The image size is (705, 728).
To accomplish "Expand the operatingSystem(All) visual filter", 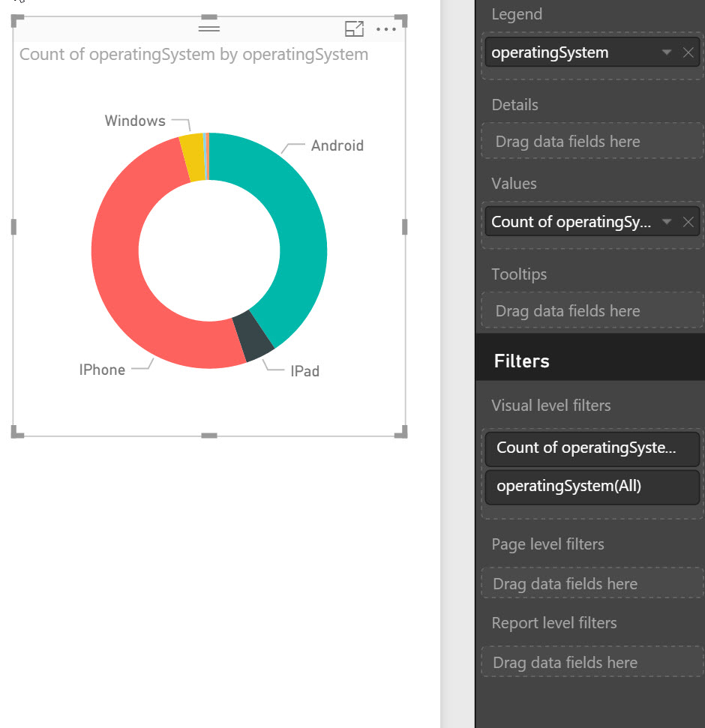I will [x=592, y=486].
